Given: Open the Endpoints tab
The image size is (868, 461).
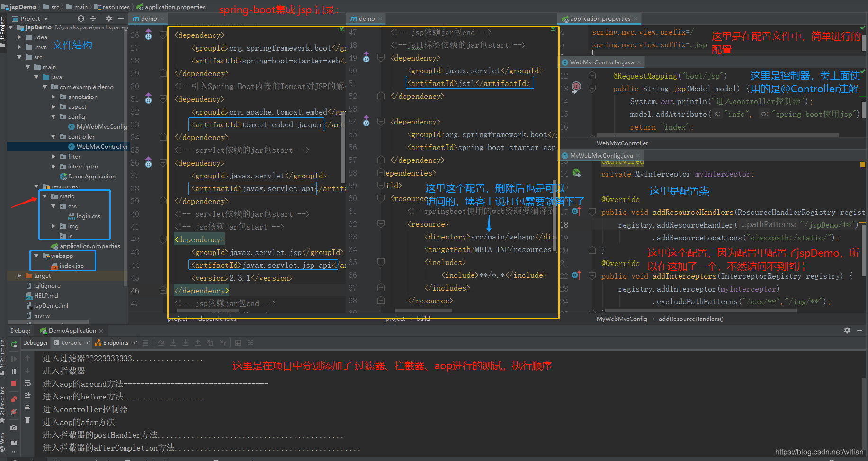Looking at the screenshot, I should (116, 343).
